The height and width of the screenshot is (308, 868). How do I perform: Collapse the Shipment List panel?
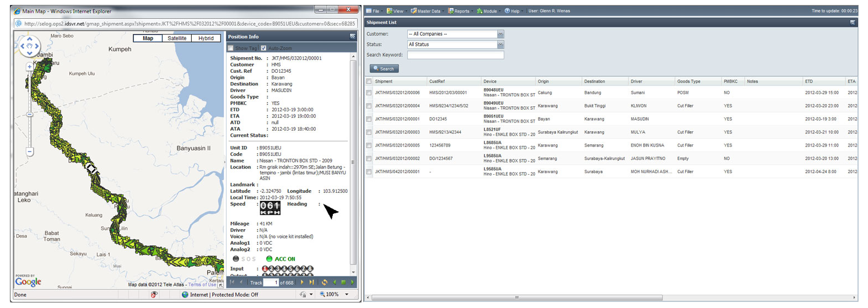coord(853,23)
